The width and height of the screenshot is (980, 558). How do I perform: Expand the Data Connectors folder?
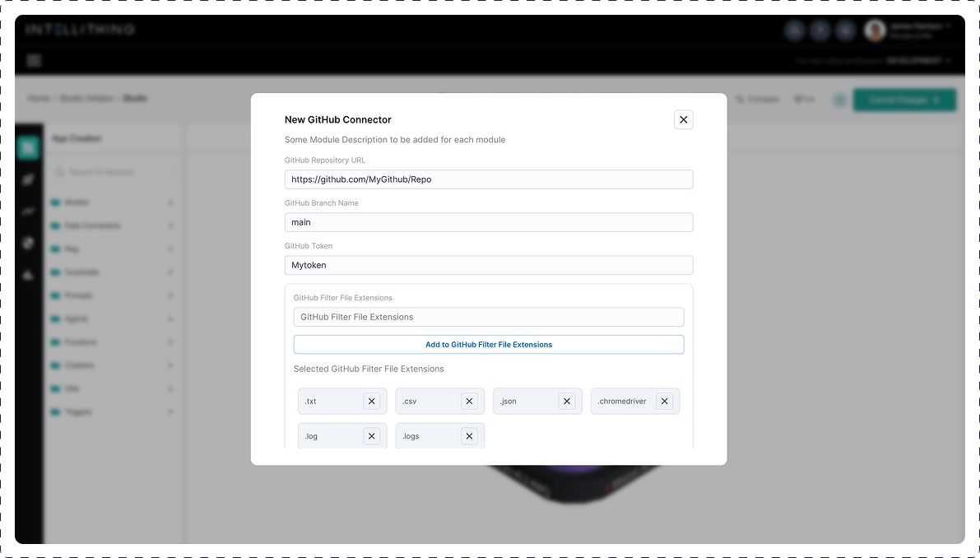pyautogui.click(x=111, y=226)
